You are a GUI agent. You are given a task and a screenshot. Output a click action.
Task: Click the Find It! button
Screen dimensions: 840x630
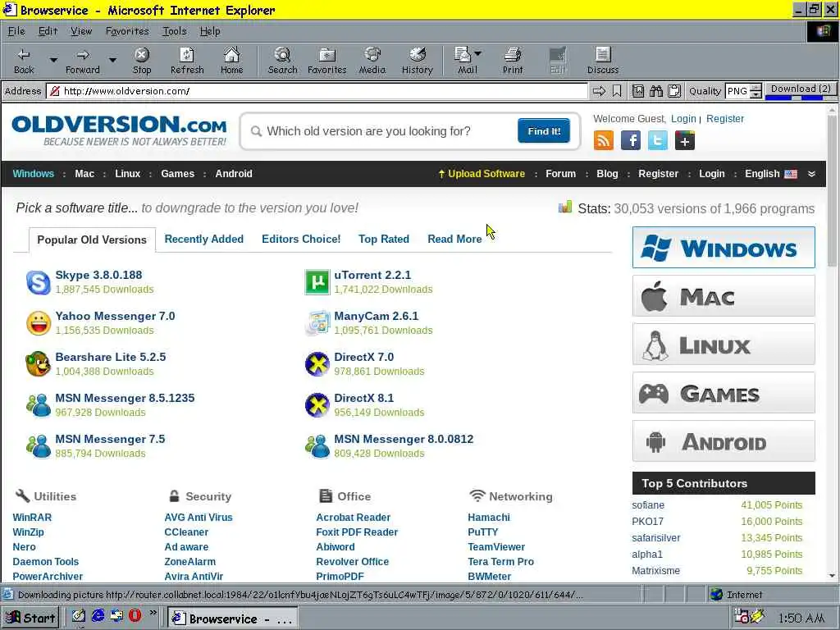544,131
